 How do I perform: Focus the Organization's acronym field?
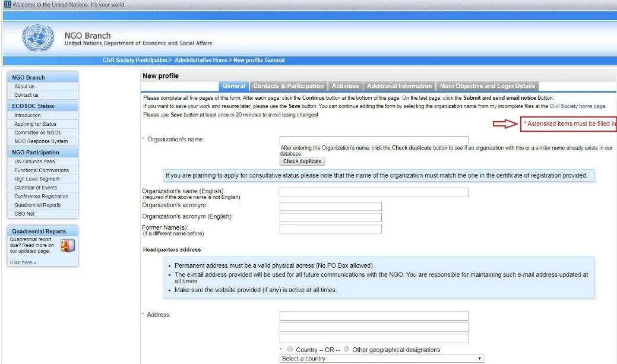point(331,206)
